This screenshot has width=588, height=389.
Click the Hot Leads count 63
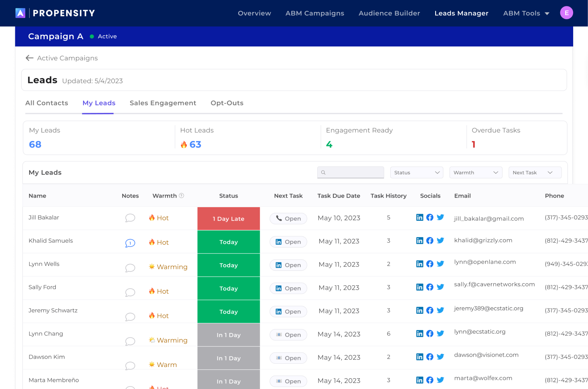195,144
